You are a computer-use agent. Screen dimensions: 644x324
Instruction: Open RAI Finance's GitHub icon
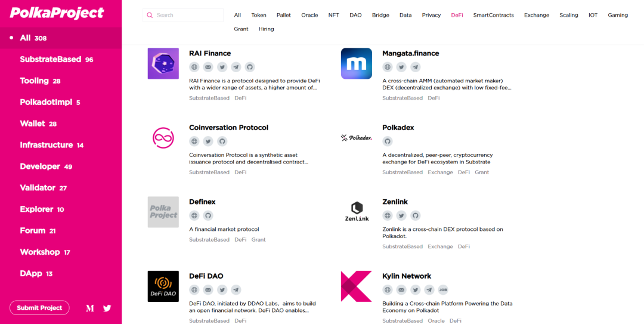point(250,67)
